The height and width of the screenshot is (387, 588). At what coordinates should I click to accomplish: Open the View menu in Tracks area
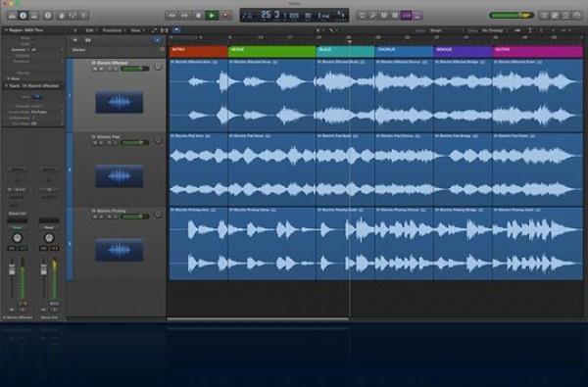(x=136, y=30)
